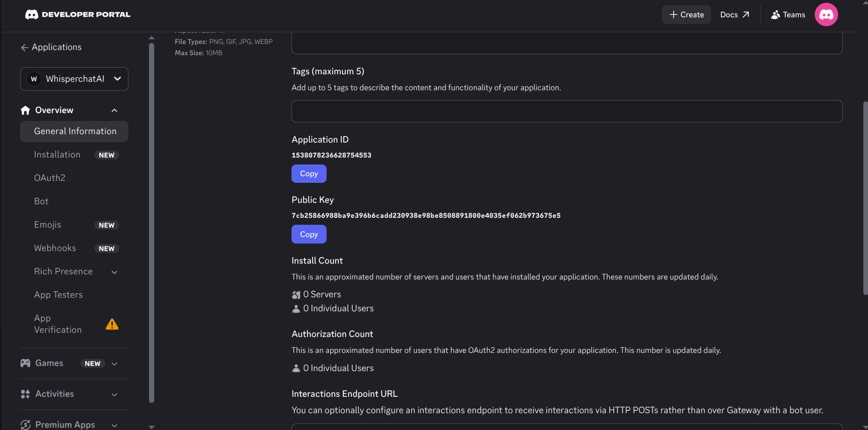Open the App Testers page

pos(58,295)
